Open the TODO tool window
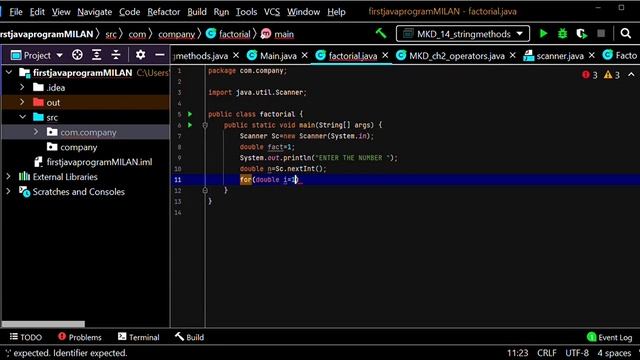640x360 pixels. pyautogui.click(x=26, y=337)
